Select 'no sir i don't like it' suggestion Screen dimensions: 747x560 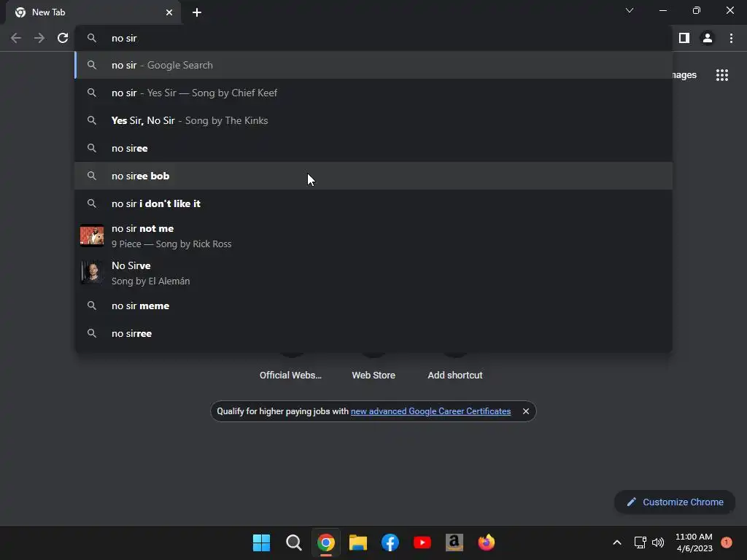tap(373, 203)
